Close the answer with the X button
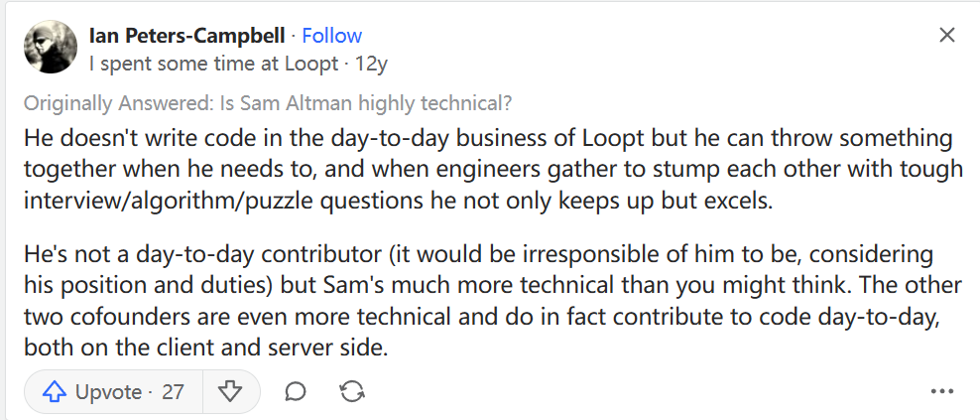Screen dimensions: 980x420 point(947,36)
